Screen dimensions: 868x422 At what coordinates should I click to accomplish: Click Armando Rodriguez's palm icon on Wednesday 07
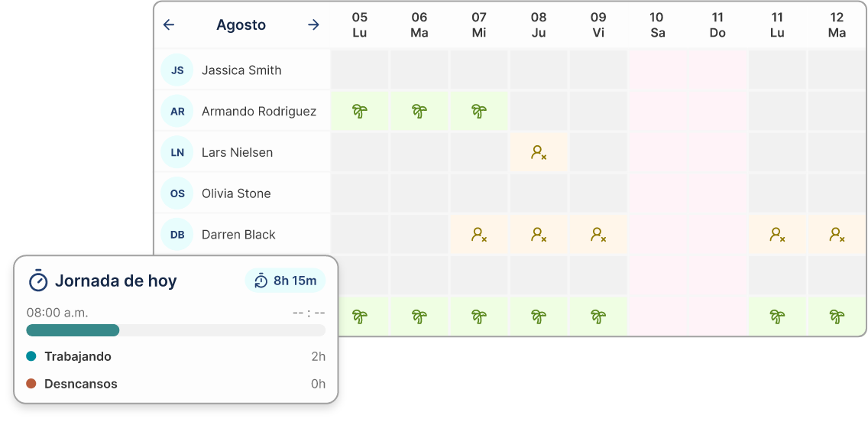[479, 112]
